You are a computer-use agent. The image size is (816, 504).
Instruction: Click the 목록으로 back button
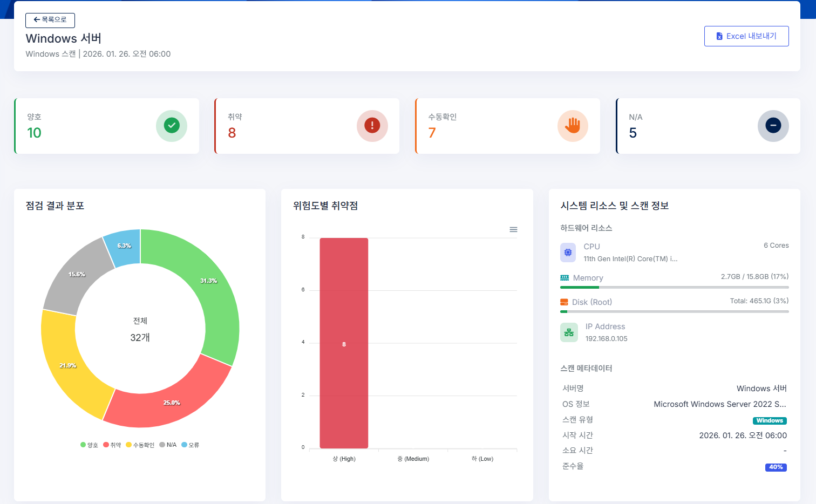pos(50,20)
